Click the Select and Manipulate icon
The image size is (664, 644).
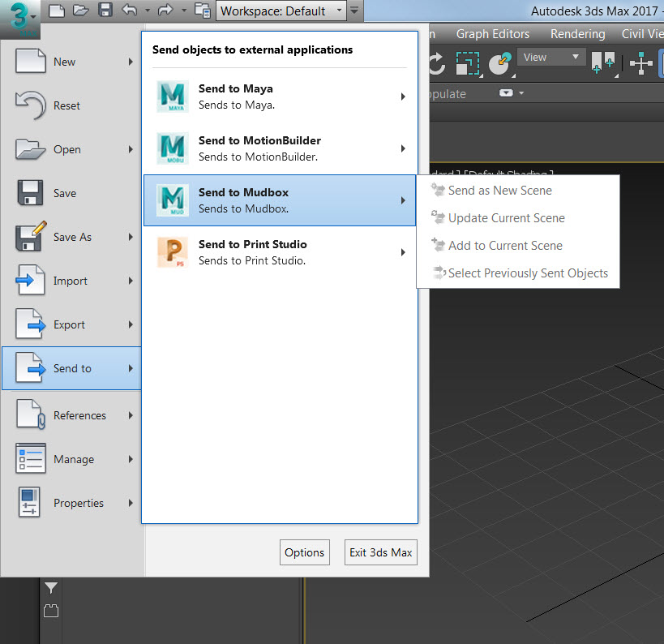(x=640, y=63)
